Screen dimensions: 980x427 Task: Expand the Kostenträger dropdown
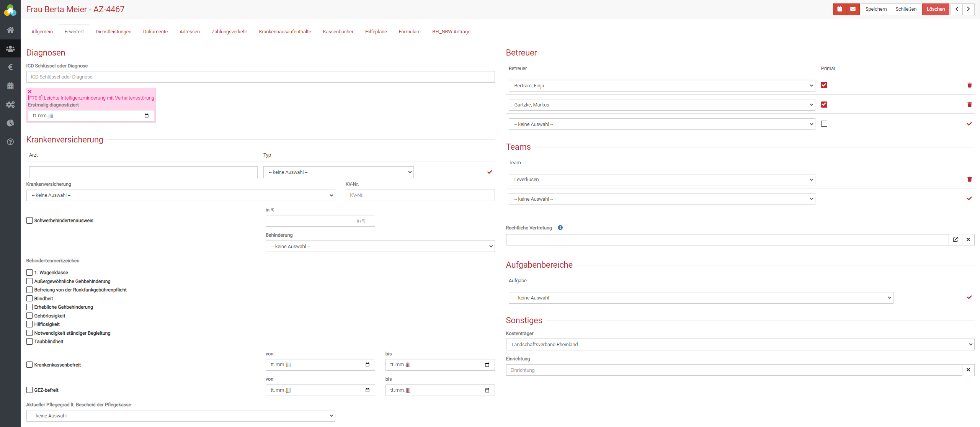tap(740, 345)
